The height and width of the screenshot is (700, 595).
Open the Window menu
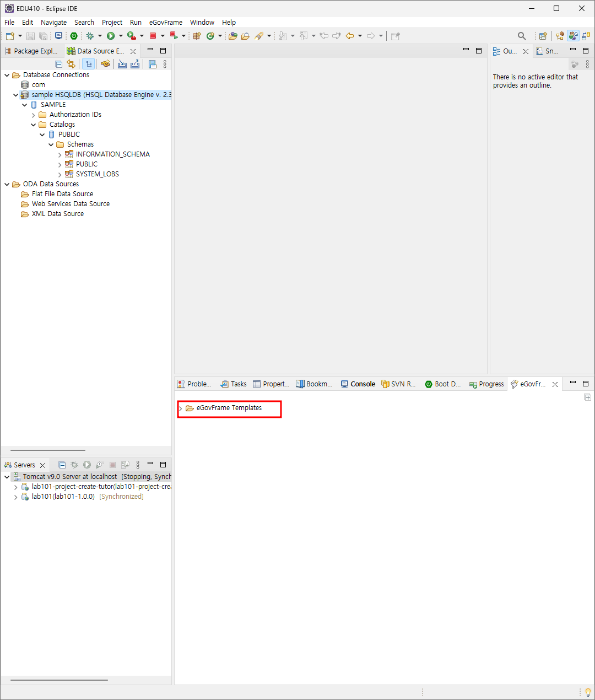(202, 23)
